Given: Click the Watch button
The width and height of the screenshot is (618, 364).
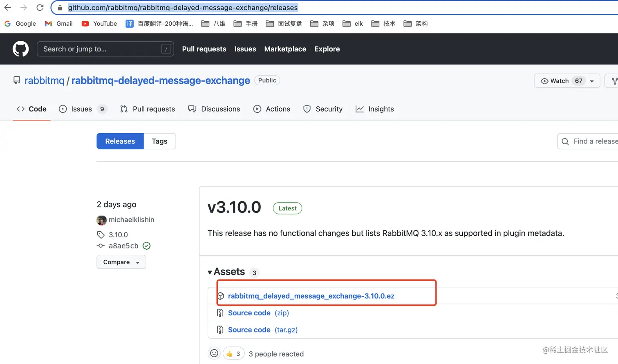Looking at the screenshot, I should point(567,81).
